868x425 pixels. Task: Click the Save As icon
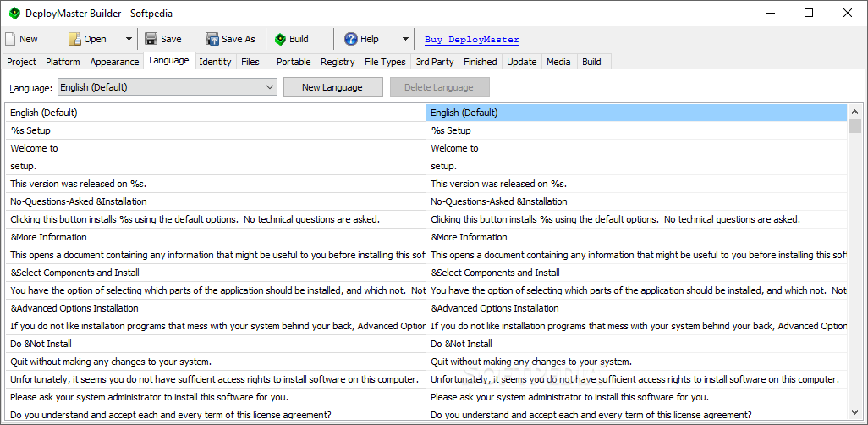click(x=212, y=39)
